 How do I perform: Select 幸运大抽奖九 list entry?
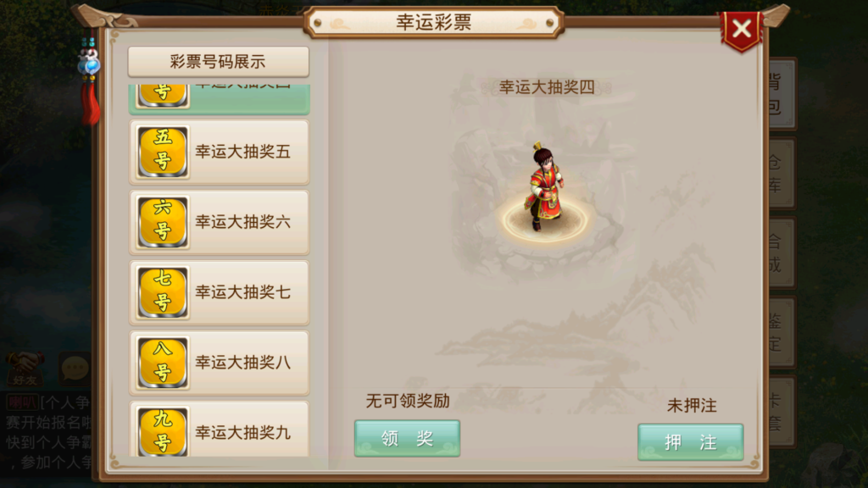220,430
